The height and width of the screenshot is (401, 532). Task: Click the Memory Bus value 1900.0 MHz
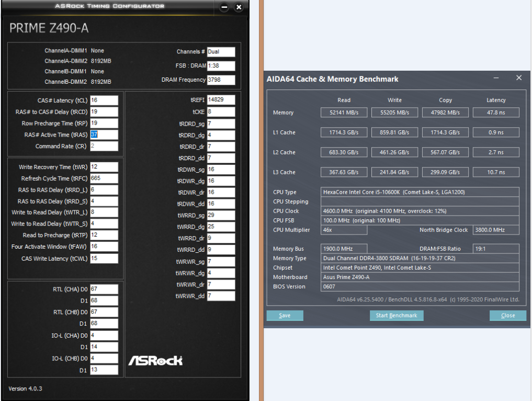point(344,249)
